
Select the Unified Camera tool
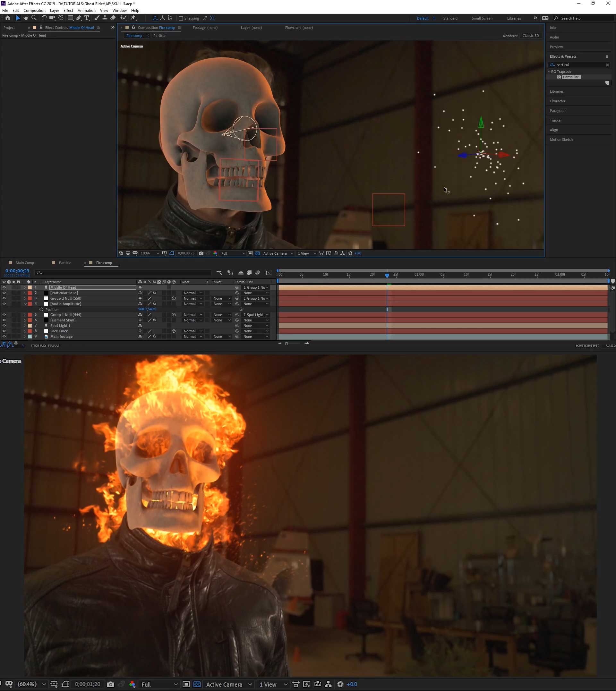coord(52,18)
